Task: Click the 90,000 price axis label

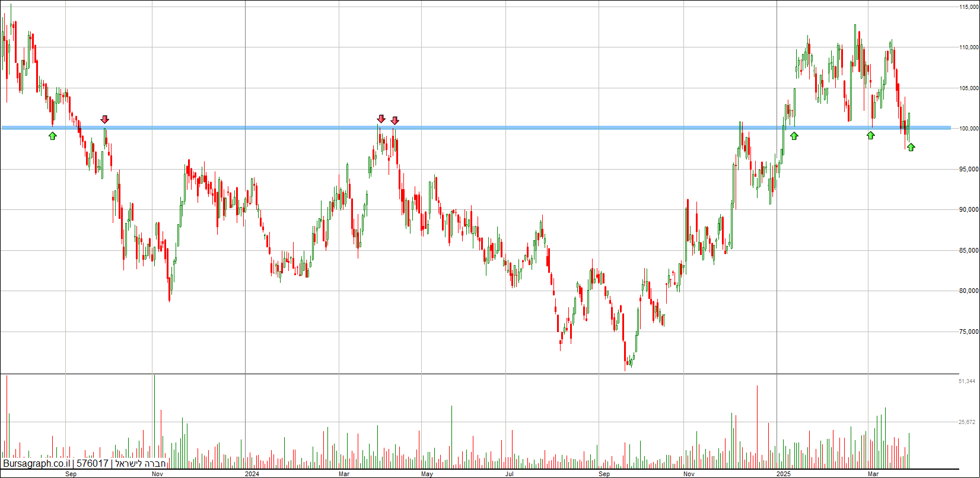Action: [969, 210]
